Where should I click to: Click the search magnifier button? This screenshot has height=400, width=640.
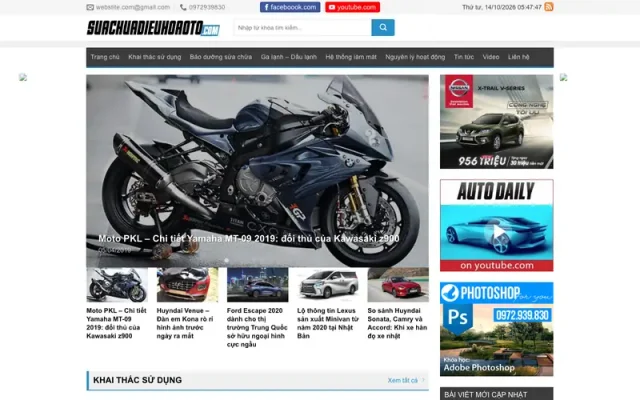pyautogui.click(x=383, y=27)
